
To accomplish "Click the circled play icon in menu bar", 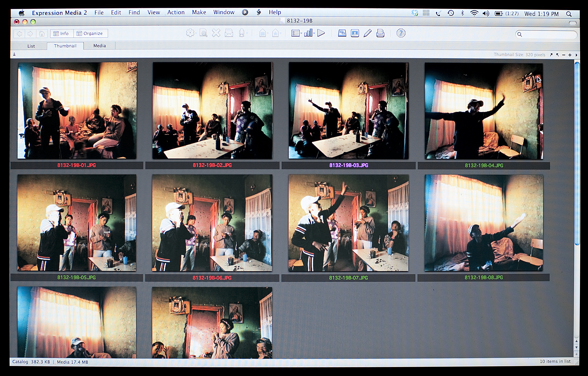I will pos(245,12).
